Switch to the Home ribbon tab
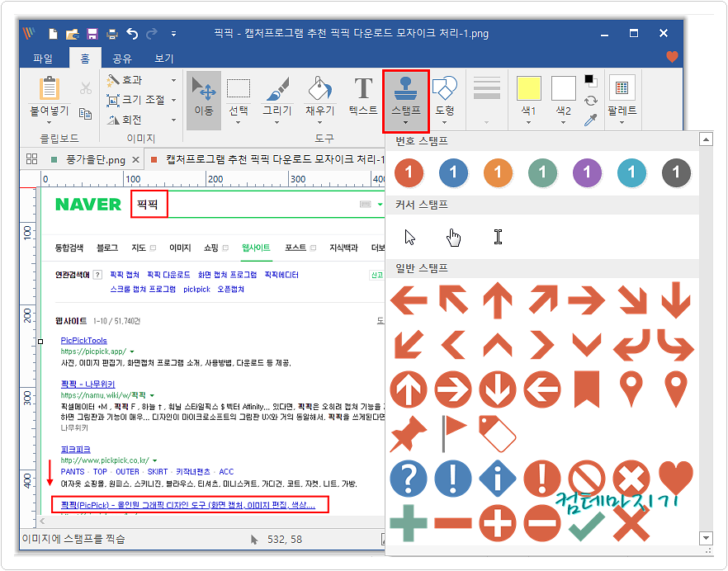 [x=85, y=58]
